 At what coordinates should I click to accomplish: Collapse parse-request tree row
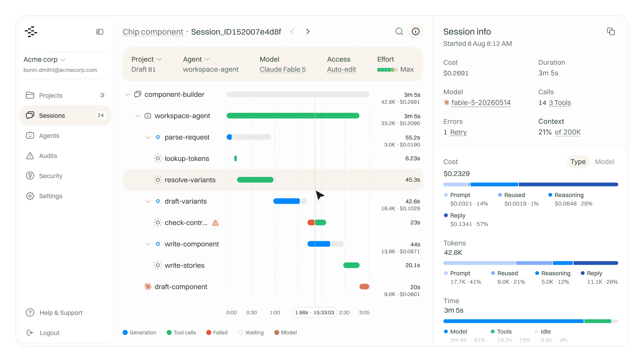(x=148, y=137)
